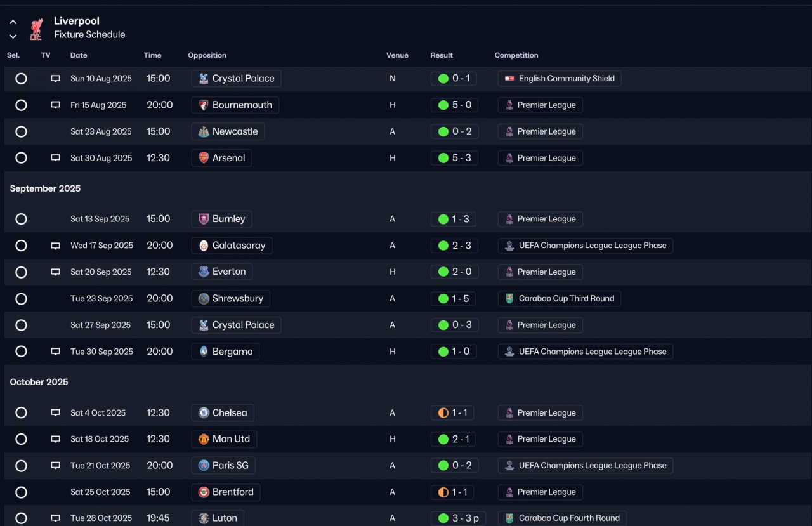Viewport: 812px width, 526px height.
Task: Click the 19:45 kick-off time
Action: pyautogui.click(x=158, y=518)
